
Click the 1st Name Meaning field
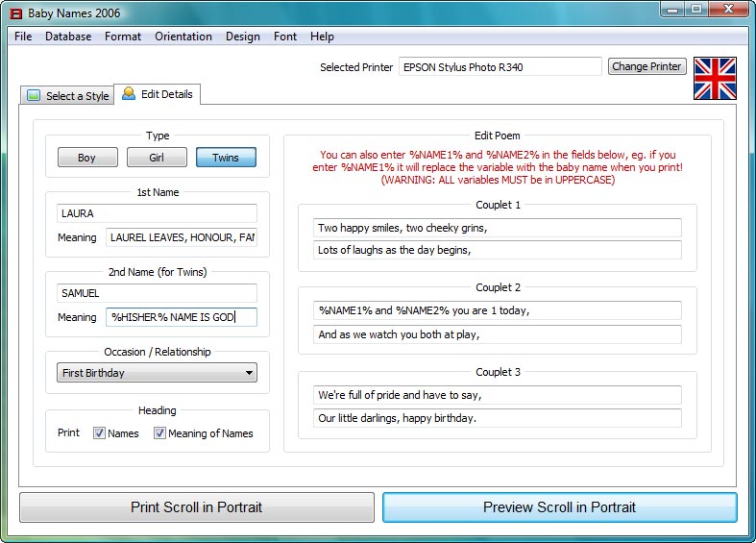(x=182, y=237)
